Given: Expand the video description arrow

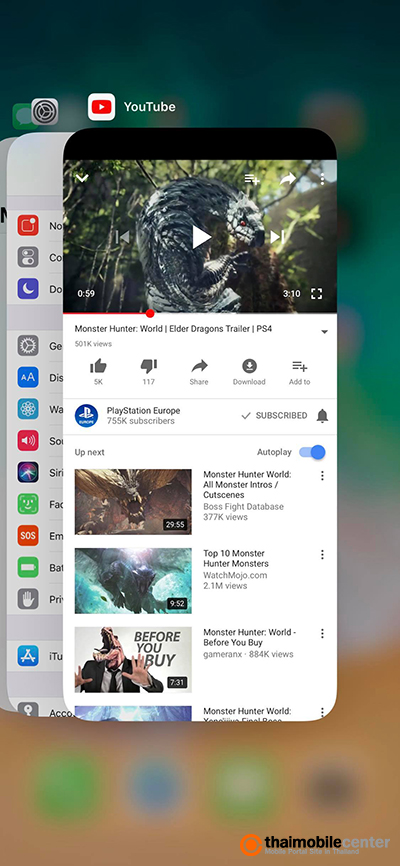Looking at the screenshot, I should click(x=324, y=332).
